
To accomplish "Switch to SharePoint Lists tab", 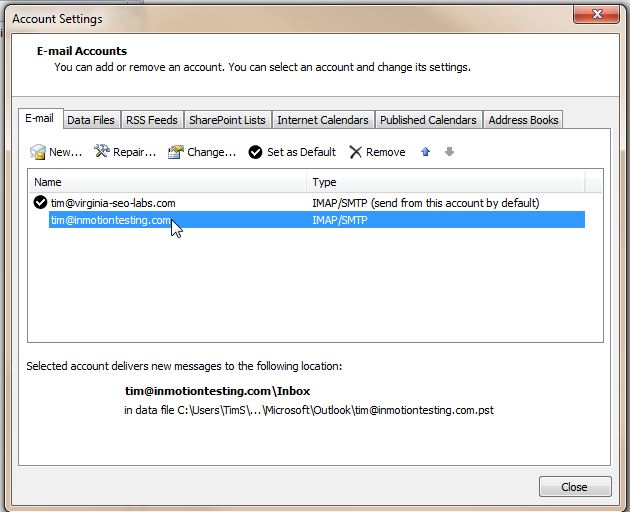I will 227,120.
